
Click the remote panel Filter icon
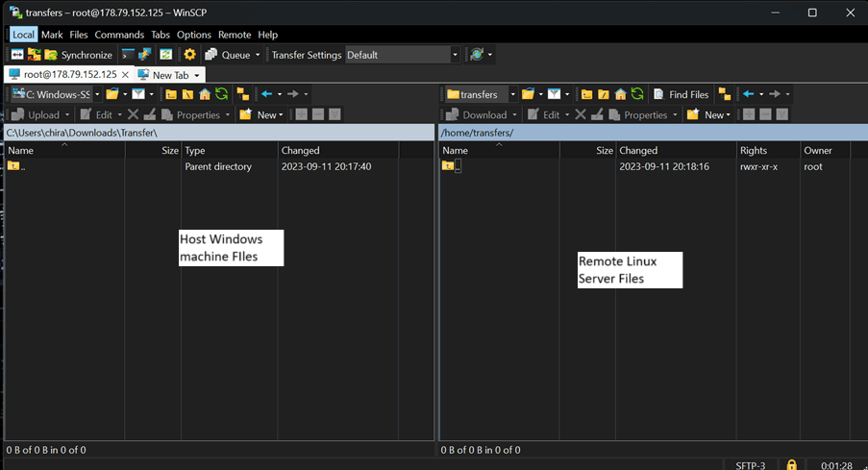click(x=554, y=94)
